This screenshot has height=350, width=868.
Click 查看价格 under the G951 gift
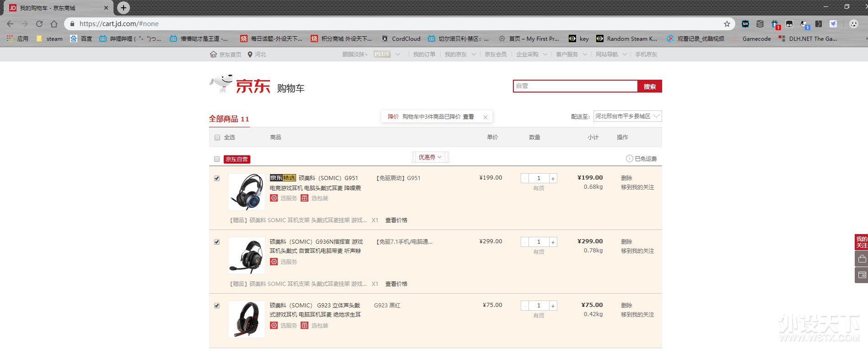pyautogui.click(x=396, y=220)
